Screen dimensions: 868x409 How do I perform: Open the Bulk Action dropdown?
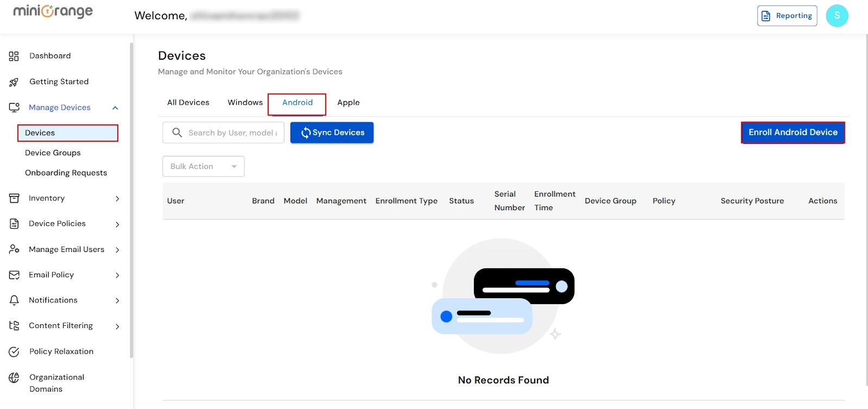click(203, 166)
